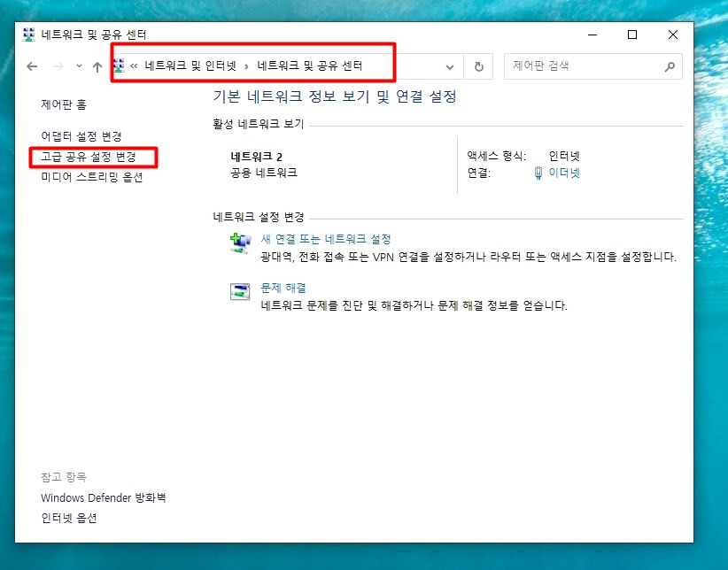Open 인터넷 옵션
The width and height of the screenshot is (728, 570).
coord(69,518)
